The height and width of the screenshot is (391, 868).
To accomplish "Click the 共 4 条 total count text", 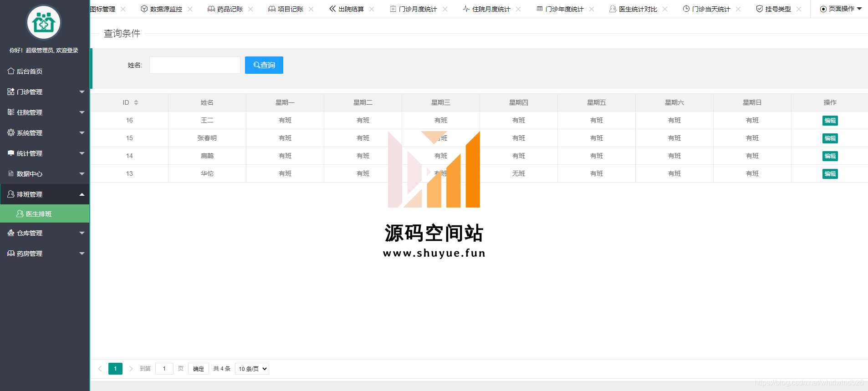I will click(x=222, y=369).
